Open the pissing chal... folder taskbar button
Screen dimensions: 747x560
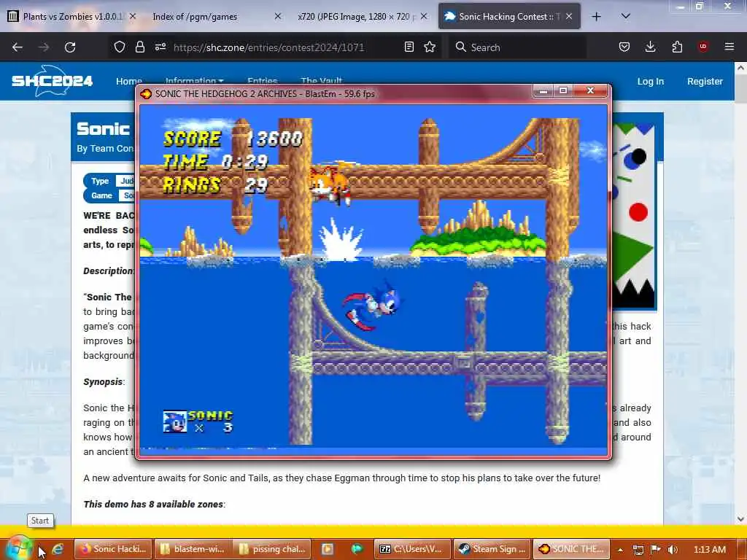click(x=272, y=549)
